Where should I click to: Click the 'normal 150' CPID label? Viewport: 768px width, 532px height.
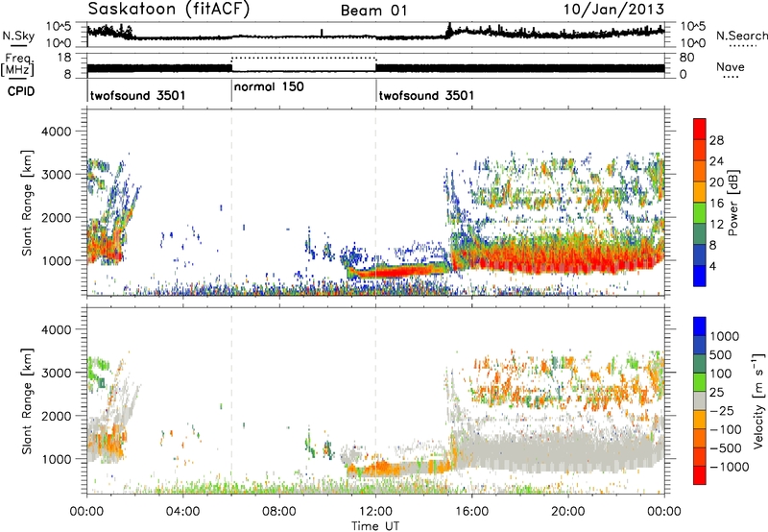(x=269, y=87)
